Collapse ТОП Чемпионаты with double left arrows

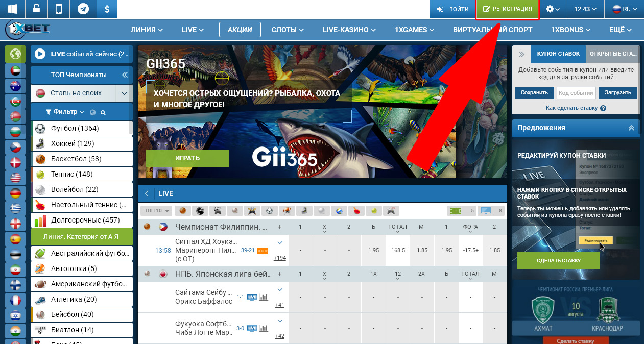124,75
